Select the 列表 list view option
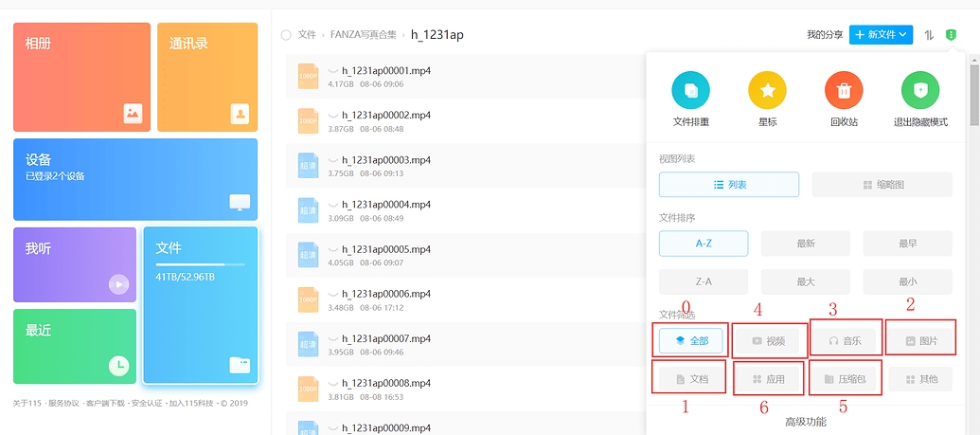The height and width of the screenshot is (435, 980). pyautogui.click(x=729, y=185)
